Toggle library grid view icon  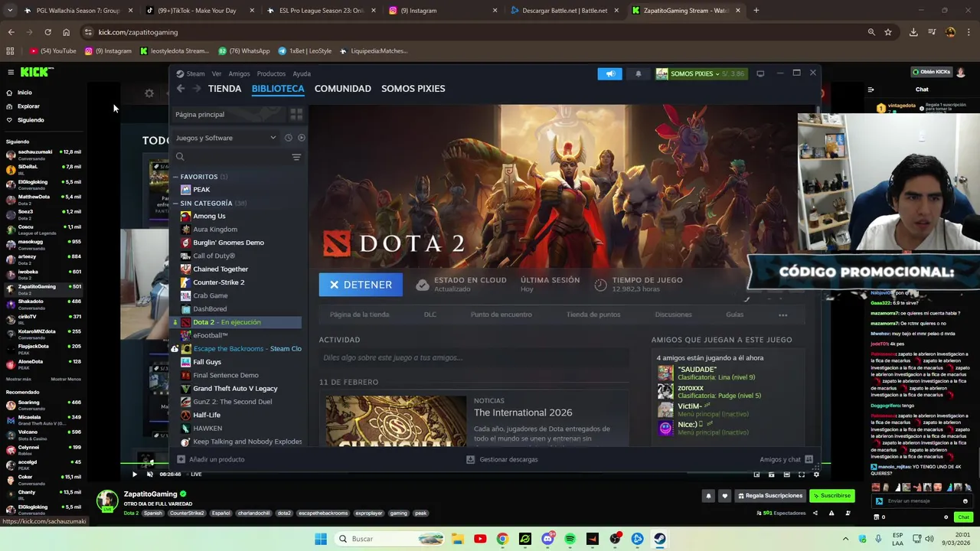click(296, 114)
